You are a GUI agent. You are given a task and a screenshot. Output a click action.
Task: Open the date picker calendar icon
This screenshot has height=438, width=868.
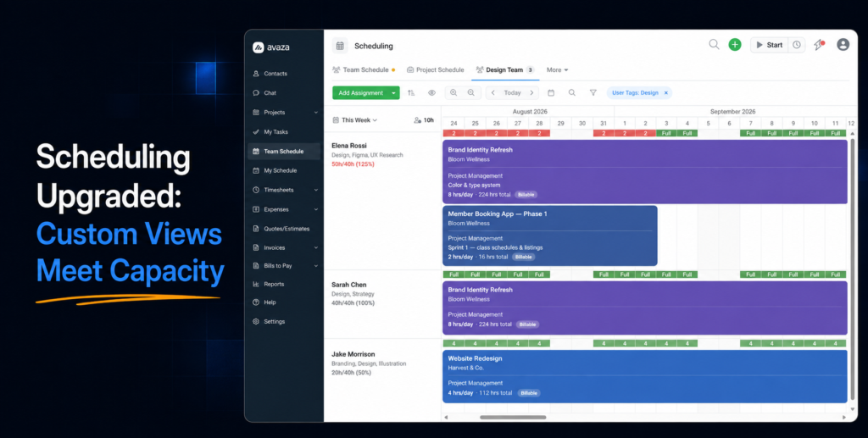pos(551,93)
